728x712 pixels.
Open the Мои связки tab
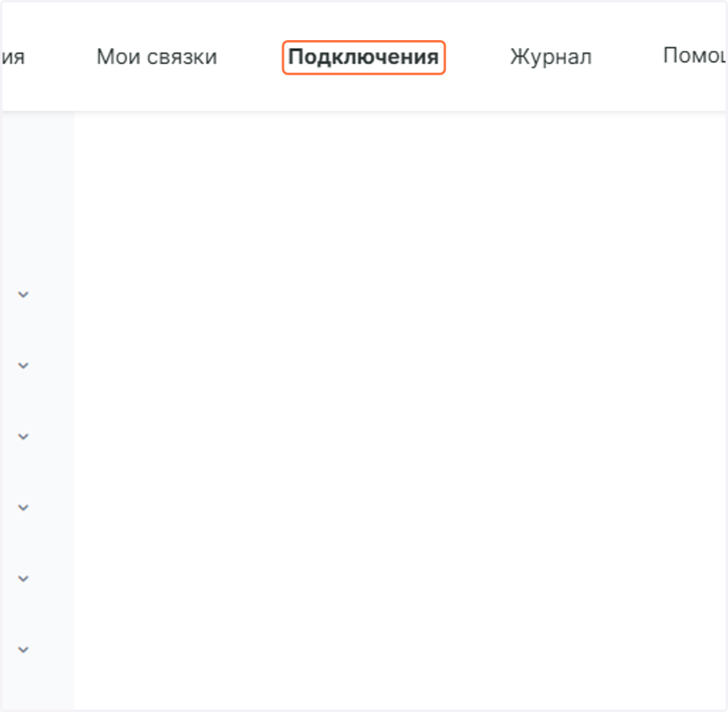click(x=157, y=57)
